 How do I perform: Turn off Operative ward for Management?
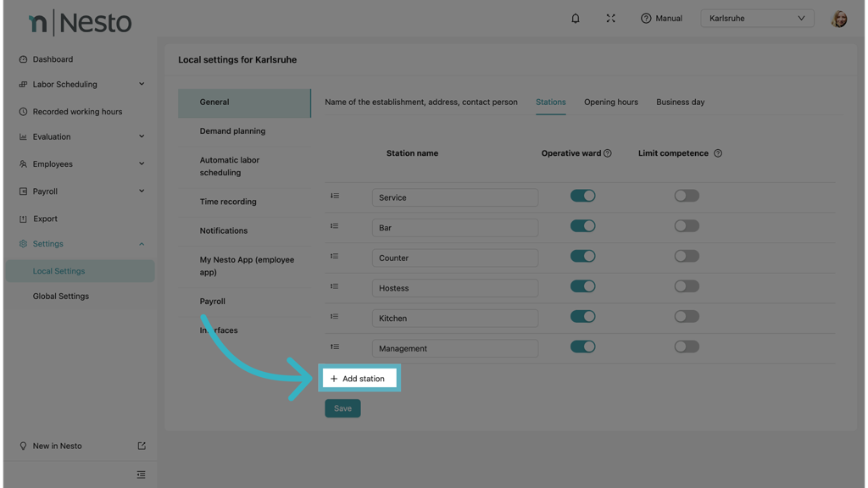[x=582, y=347]
